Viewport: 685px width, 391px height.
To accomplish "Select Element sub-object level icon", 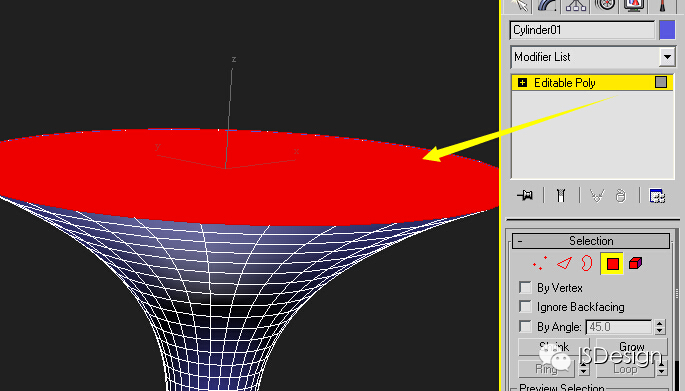I will pos(635,263).
